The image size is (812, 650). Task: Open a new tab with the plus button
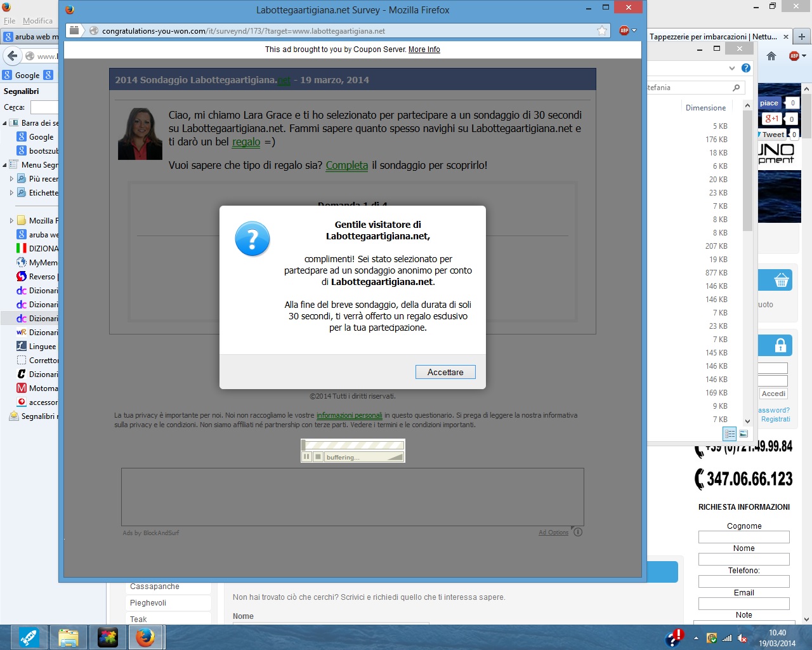pyautogui.click(x=802, y=37)
